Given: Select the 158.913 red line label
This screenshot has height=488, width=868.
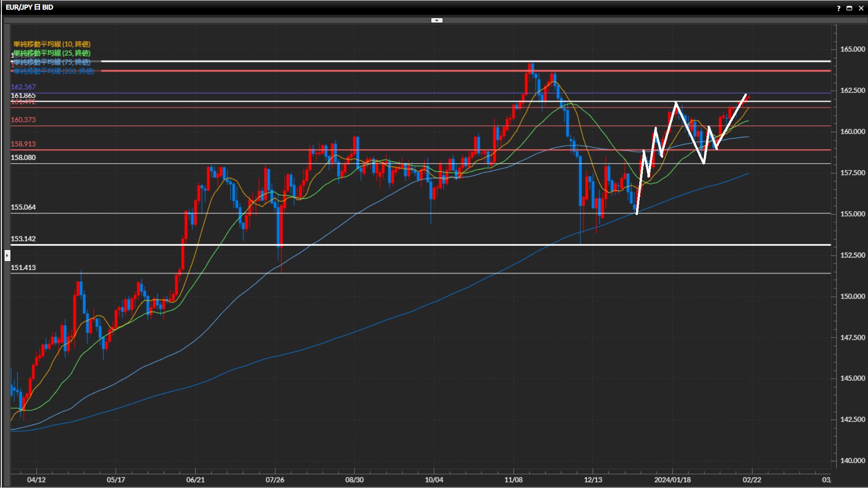Looking at the screenshot, I should [x=23, y=144].
